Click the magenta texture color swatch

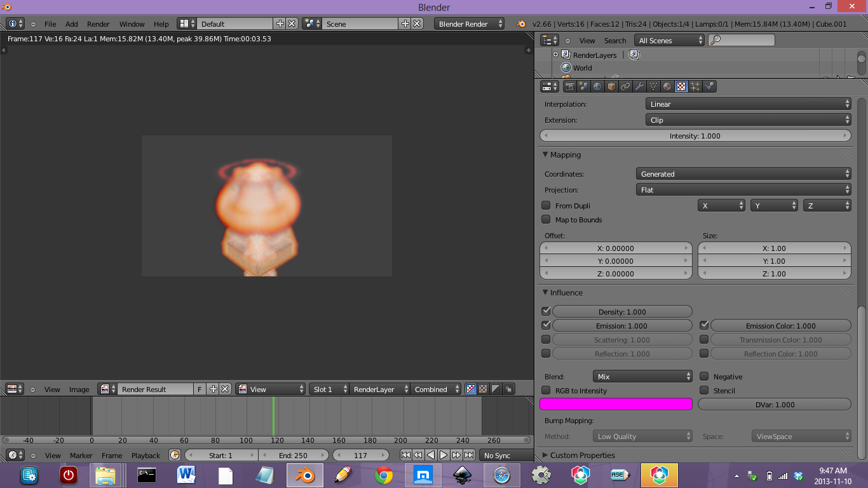tap(616, 404)
